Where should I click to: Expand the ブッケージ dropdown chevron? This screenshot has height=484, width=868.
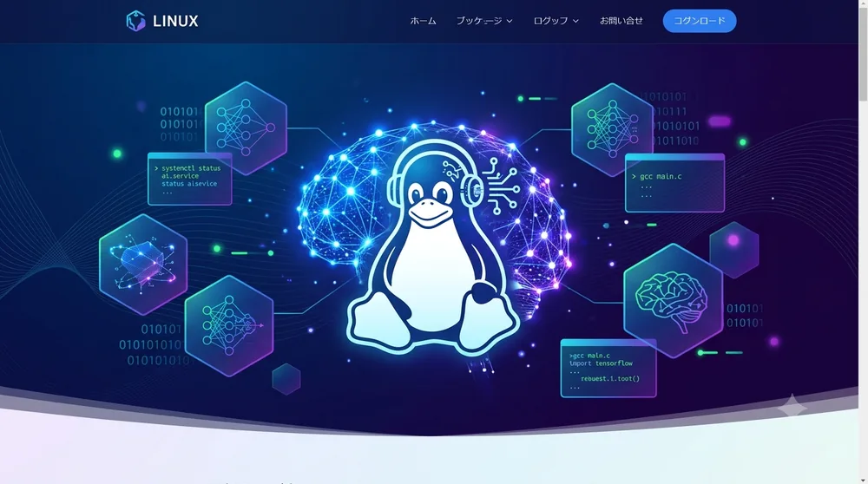point(510,21)
